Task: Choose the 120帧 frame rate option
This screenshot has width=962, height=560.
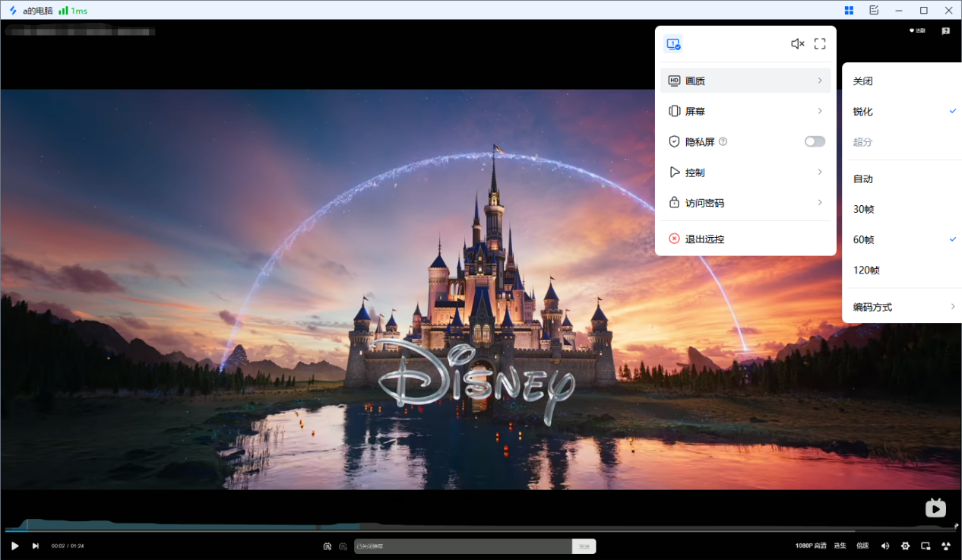Action: click(866, 270)
